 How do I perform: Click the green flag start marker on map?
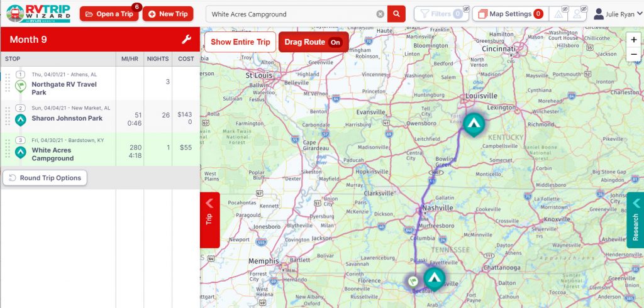[413, 282]
